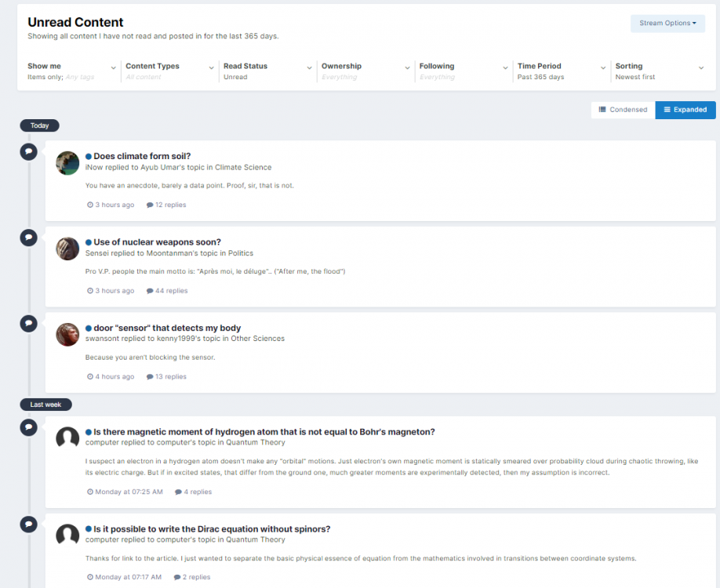
Task: Open the Stream Options menu
Action: pos(667,24)
